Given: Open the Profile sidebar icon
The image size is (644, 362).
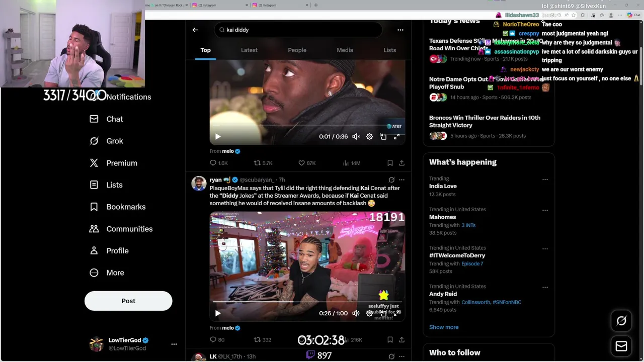Looking at the screenshot, I should (94, 251).
